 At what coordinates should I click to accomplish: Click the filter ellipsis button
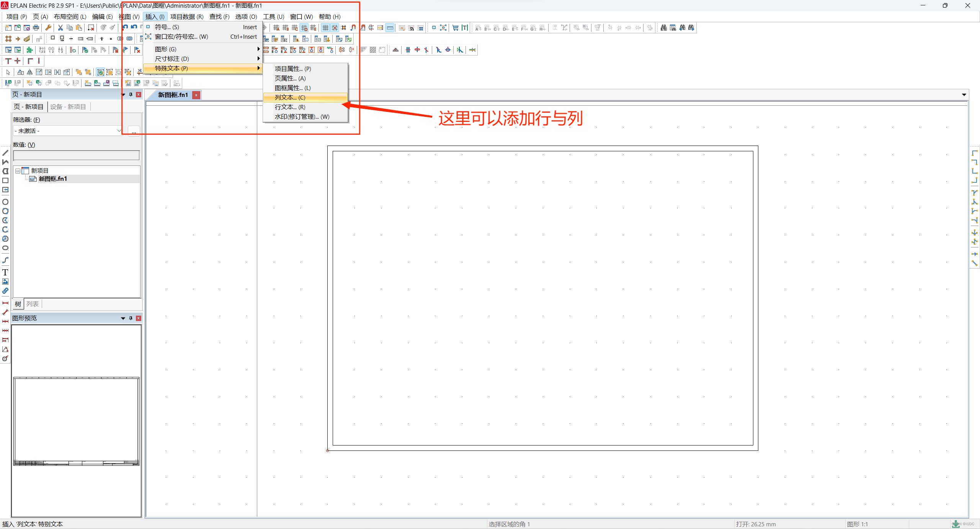[134, 131]
